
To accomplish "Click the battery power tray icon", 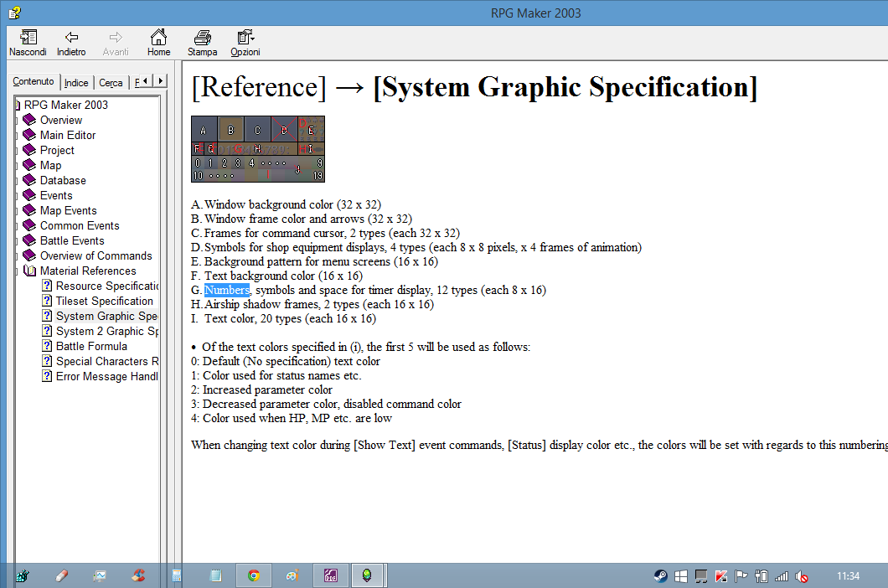I will pyautogui.click(x=762, y=576).
